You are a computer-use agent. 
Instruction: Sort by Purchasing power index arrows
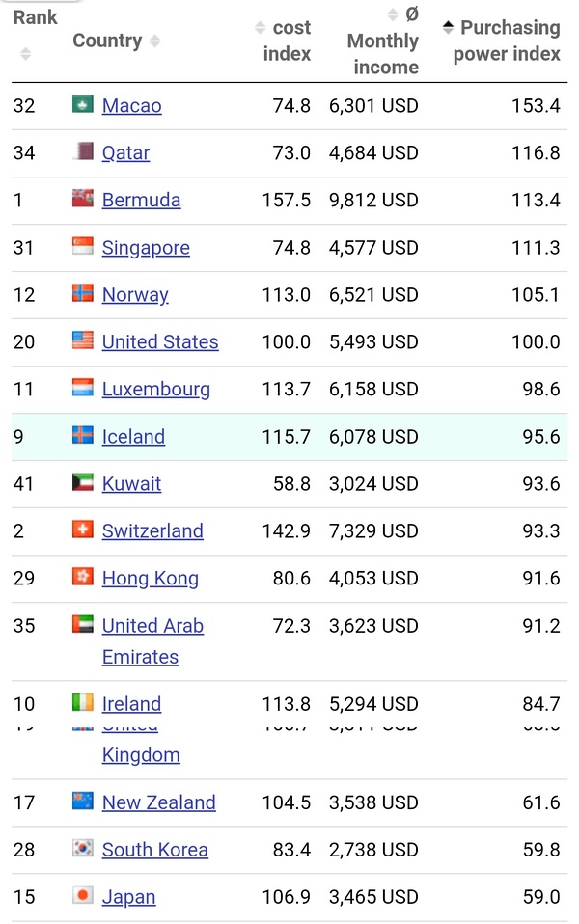point(448,28)
